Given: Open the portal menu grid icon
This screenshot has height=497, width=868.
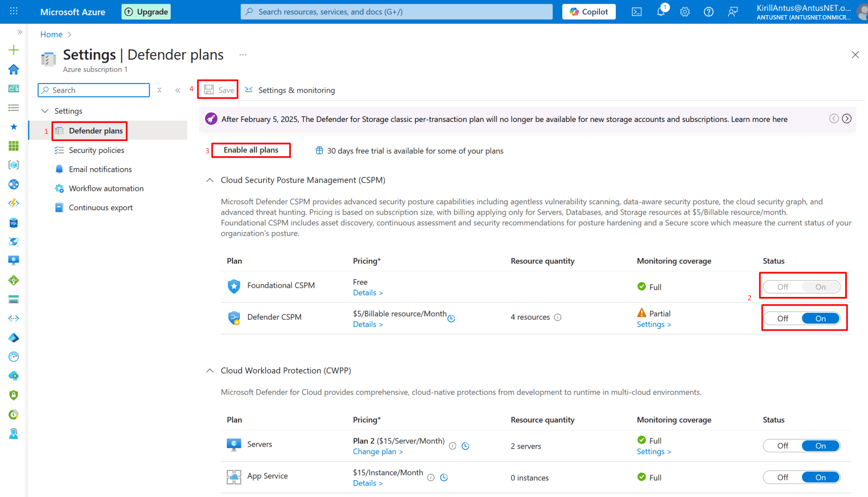Looking at the screenshot, I should (x=14, y=11).
